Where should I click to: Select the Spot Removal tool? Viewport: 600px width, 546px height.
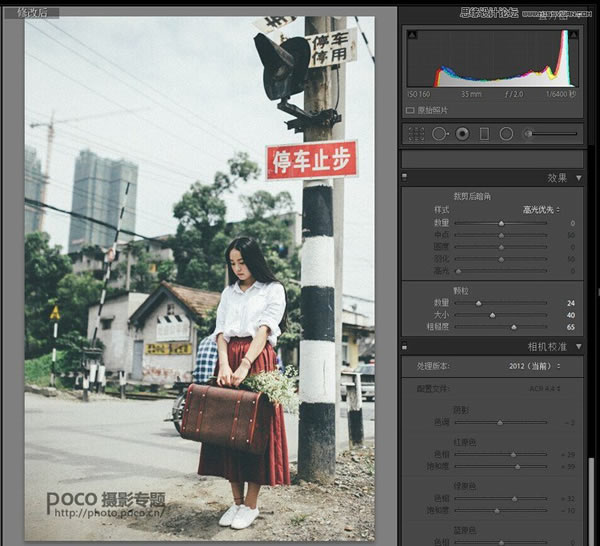[x=440, y=134]
